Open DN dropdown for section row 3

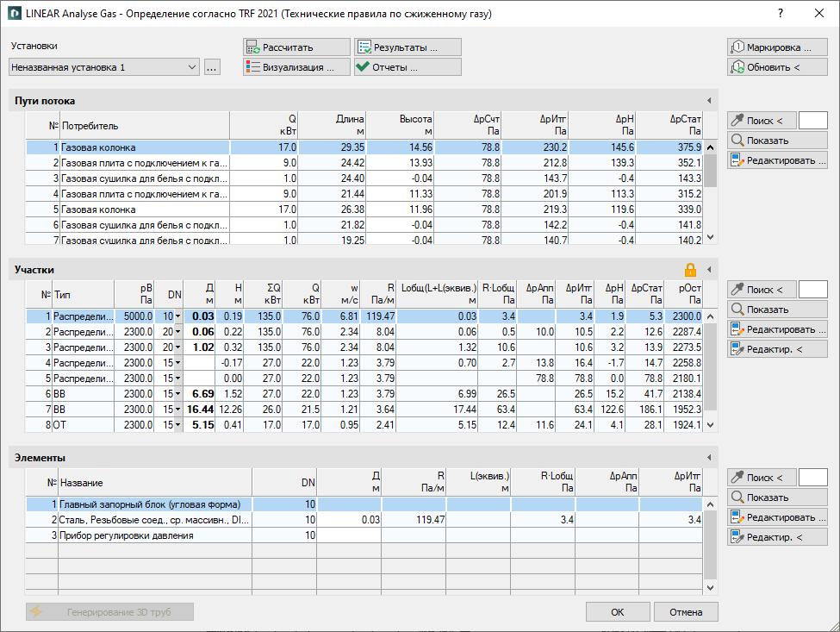pyautogui.click(x=177, y=347)
